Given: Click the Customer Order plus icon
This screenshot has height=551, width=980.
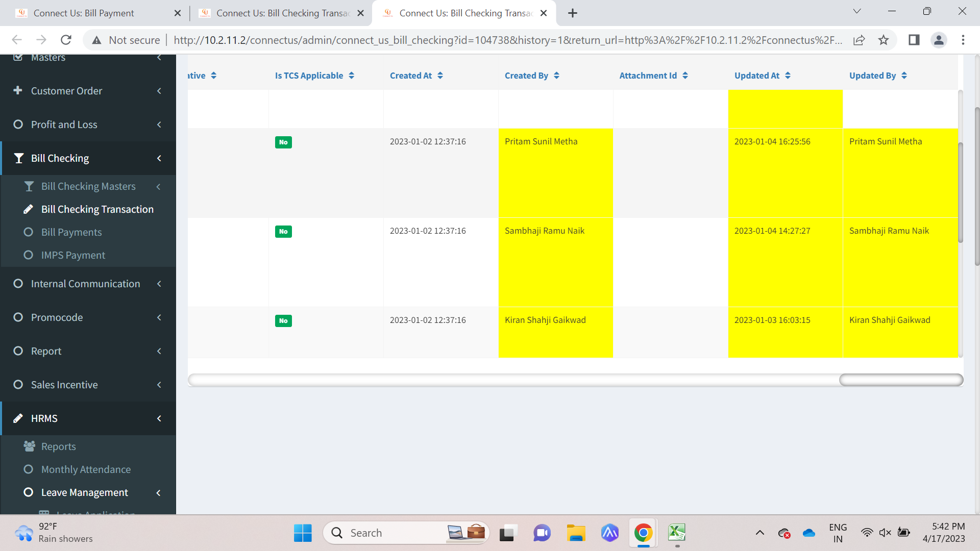Looking at the screenshot, I should (18, 90).
